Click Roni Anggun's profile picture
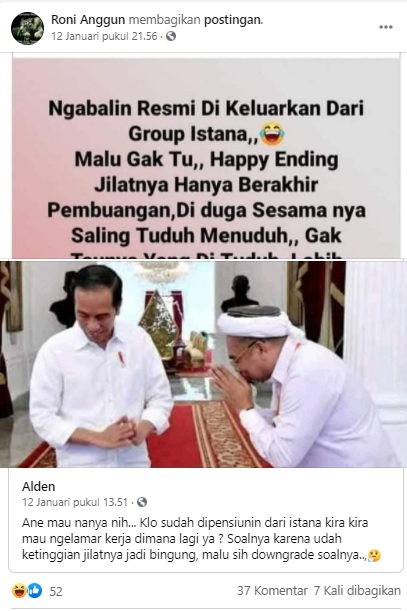407x611 pixels. [27, 28]
